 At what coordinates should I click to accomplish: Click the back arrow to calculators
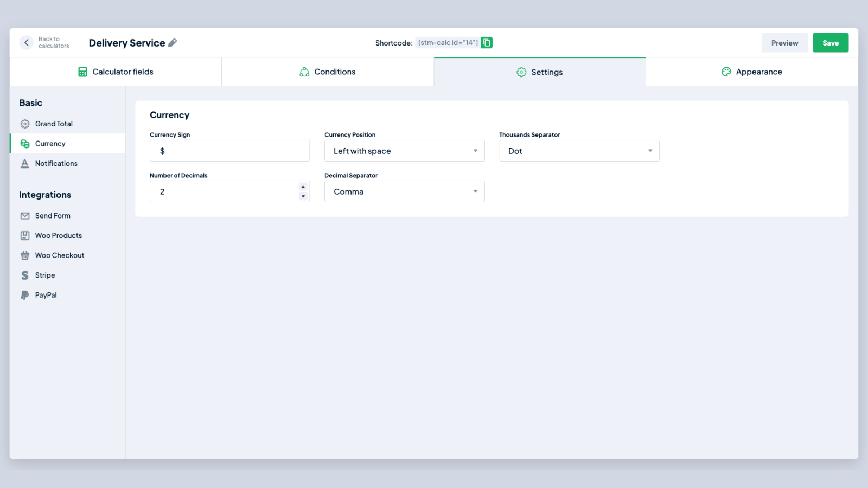pos(26,43)
